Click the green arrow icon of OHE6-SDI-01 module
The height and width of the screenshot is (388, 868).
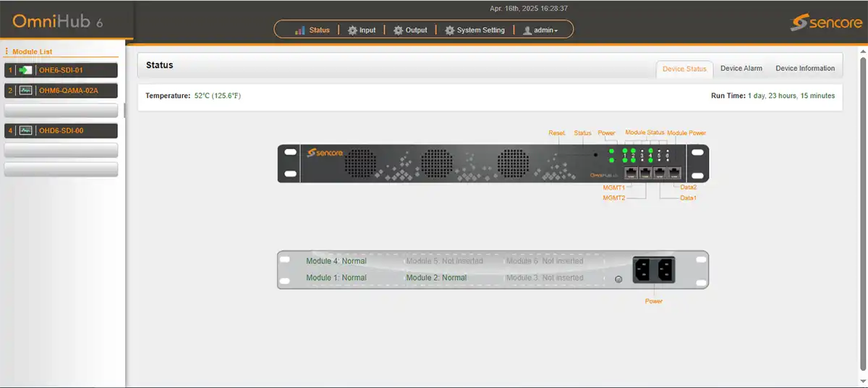pyautogui.click(x=25, y=70)
